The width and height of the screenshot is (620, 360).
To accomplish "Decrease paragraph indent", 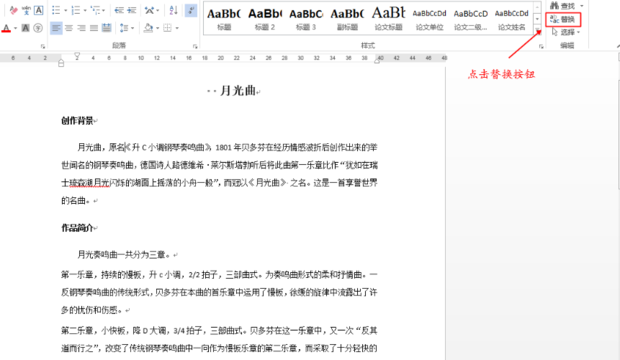I will [x=119, y=10].
